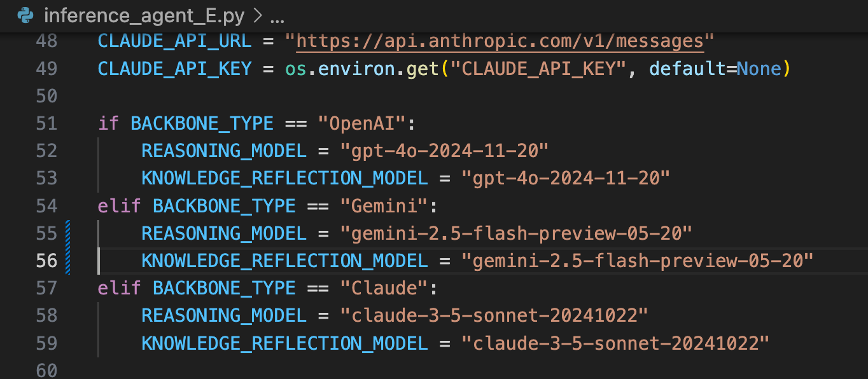This screenshot has width=868, height=379.
Task: Click the os.environ.get call on line 49
Action: [x=362, y=69]
